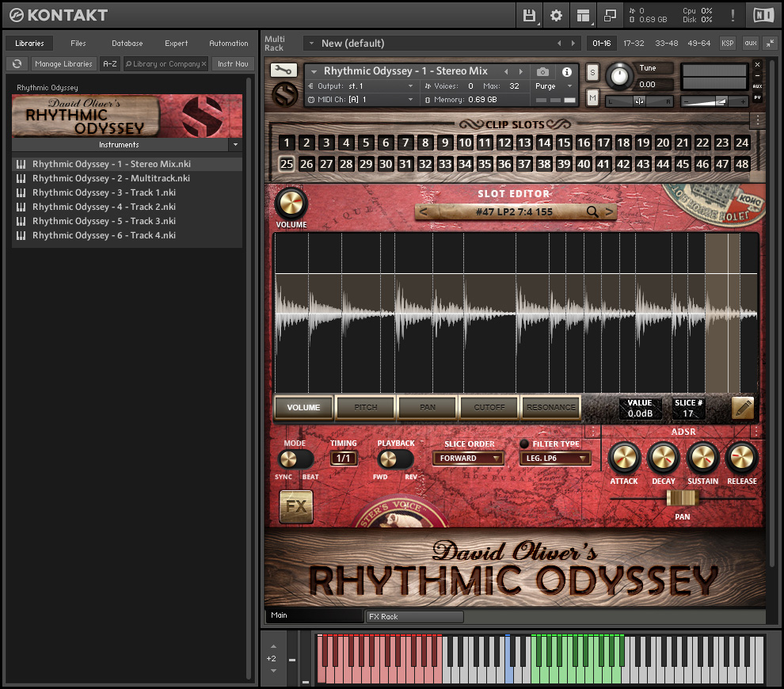
Task: Click the save disk icon in header
Action: click(x=529, y=15)
